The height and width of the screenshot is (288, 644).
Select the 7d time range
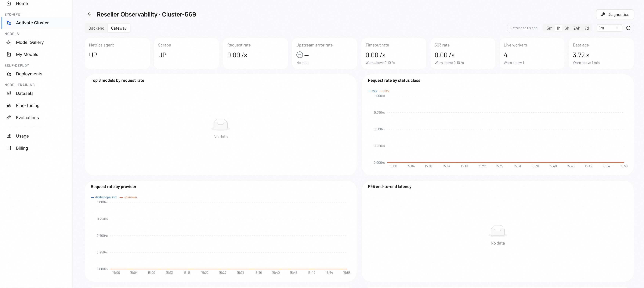[x=587, y=28]
